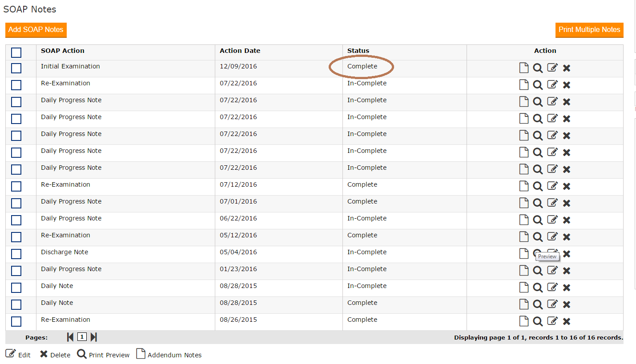Screen dimensions: 636x364
Task: Select the Initial Examination row checkbox
Action: click(x=16, y=68)
